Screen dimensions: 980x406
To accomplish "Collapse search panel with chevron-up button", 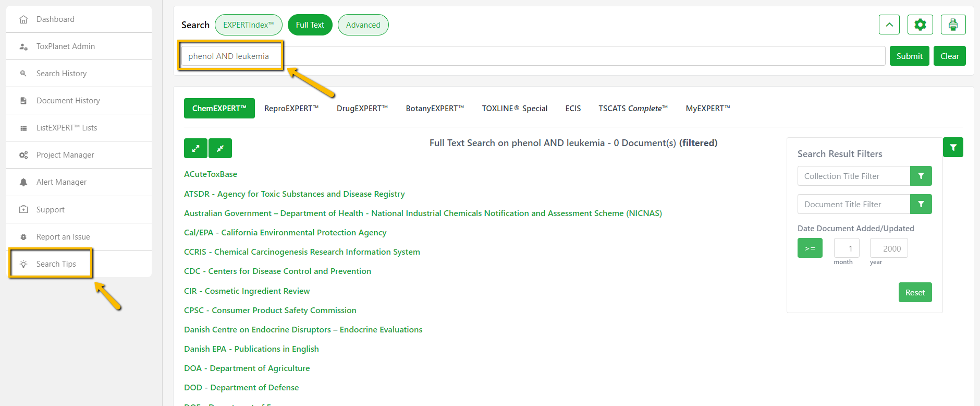I will coord(889,25).
